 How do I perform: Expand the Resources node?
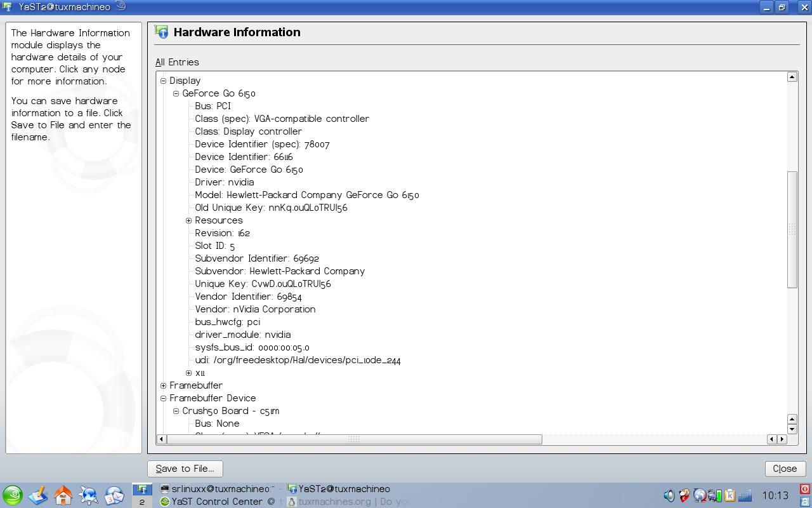[188, 220]
